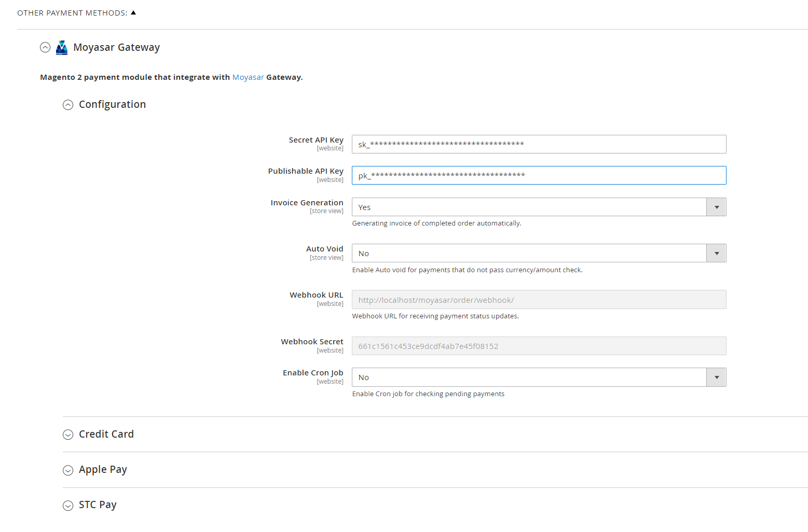Open the Moyasar hyperlink in description
808x532 pixels.
tap(248, 77)
